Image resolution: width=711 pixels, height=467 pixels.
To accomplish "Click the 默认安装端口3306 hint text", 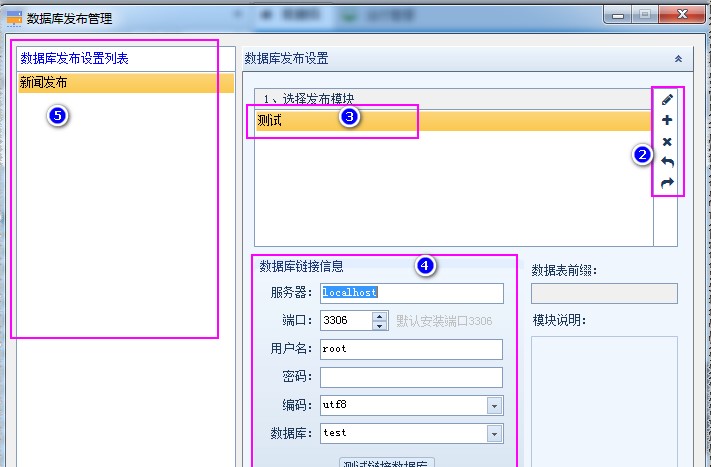I will 444,321.
